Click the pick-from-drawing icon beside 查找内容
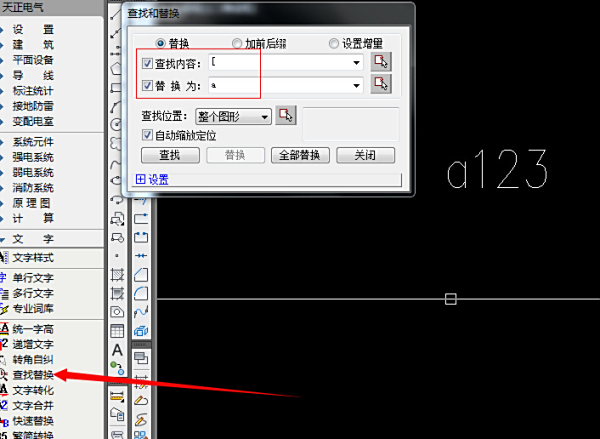The width and height of the screenshot is (600, 439). pyautogui.click(x=381, y=62)
